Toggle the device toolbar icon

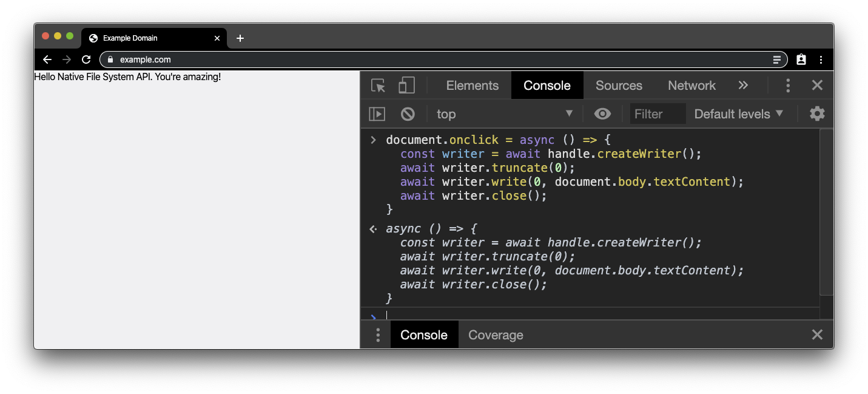(406, 86)
